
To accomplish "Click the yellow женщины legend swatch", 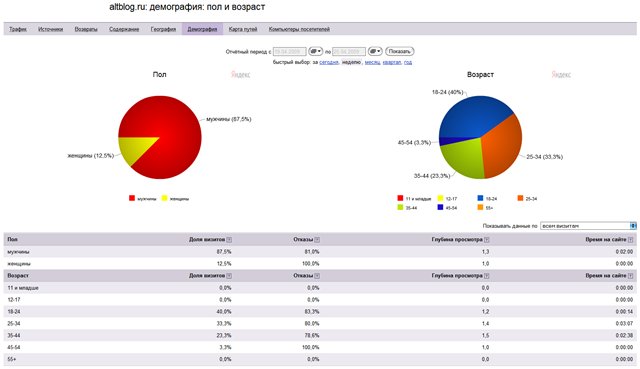I will [x=164, y=198].
